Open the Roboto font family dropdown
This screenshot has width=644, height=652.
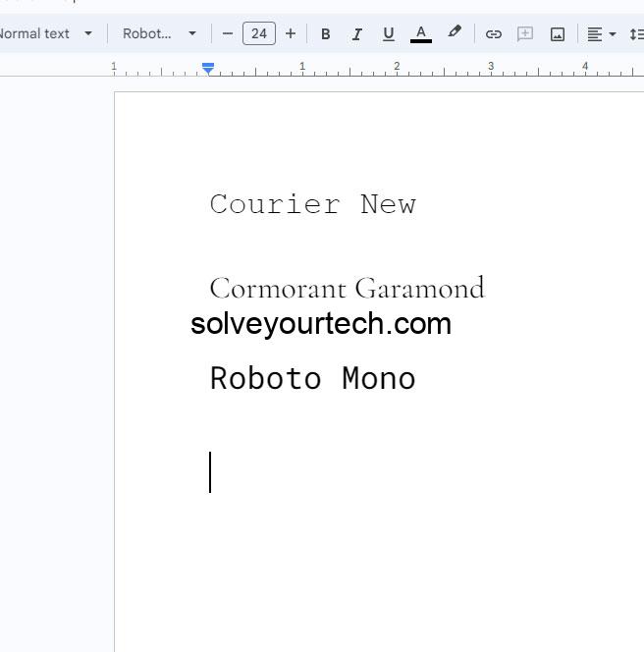159,33
